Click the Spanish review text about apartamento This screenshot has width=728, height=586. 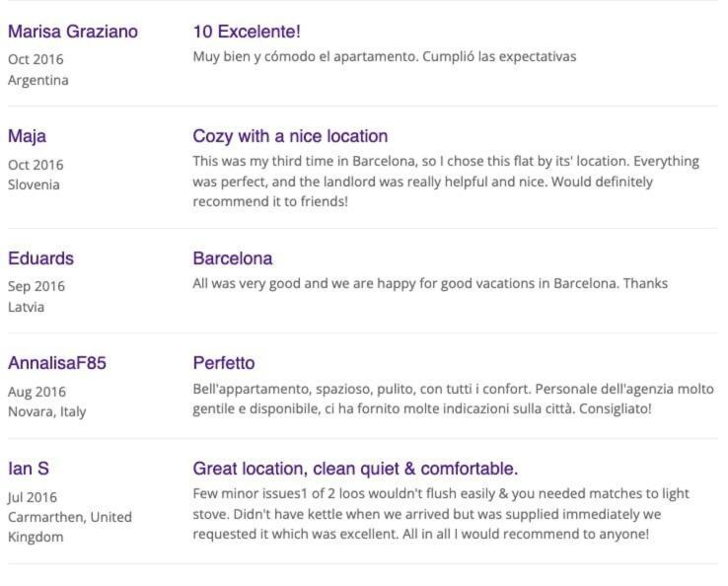pos(385,56)
